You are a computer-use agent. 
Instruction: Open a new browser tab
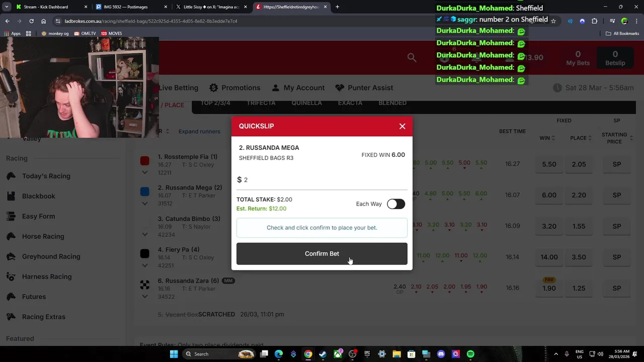coord(337,7)
